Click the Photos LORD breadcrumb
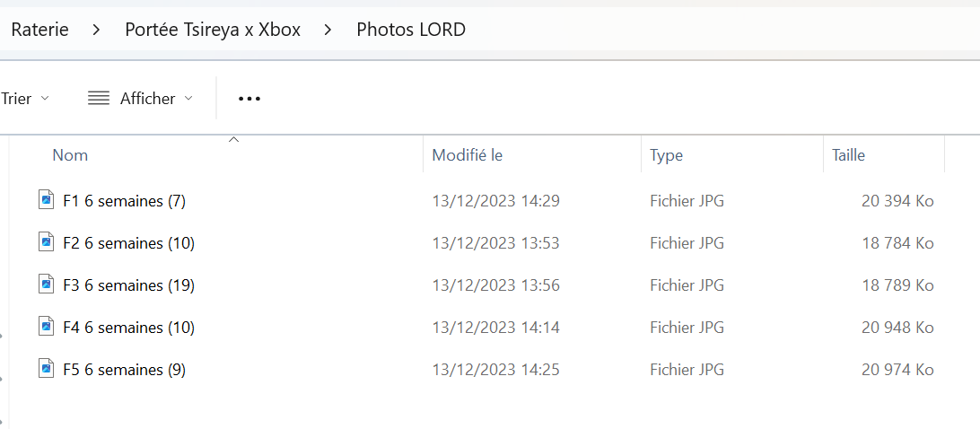Screen dimensions: 980x429 pos(411,30)
